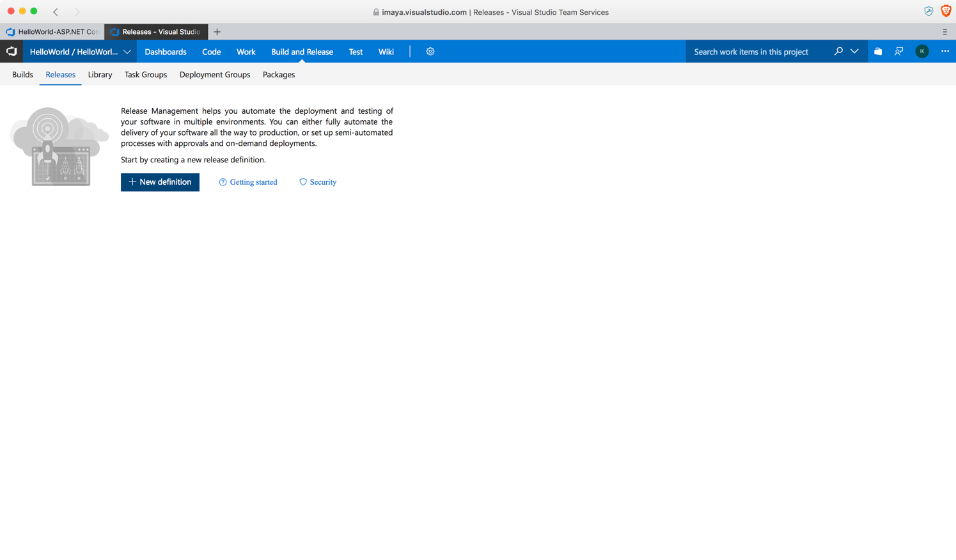956x560 pixels.
Task: Open the settings gear icon
Action: click(430, 51)
